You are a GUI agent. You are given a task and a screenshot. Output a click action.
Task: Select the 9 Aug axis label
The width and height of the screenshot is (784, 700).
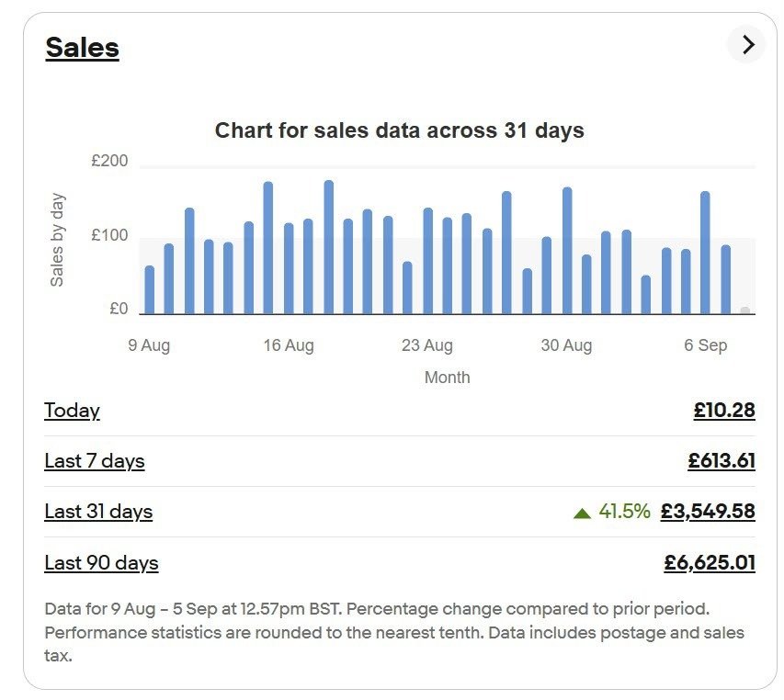coord(149,345)
